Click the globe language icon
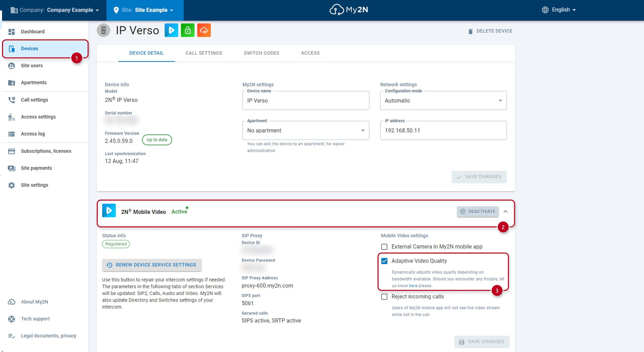Viewport: 644px width, 352px height. tap(545, 10)
